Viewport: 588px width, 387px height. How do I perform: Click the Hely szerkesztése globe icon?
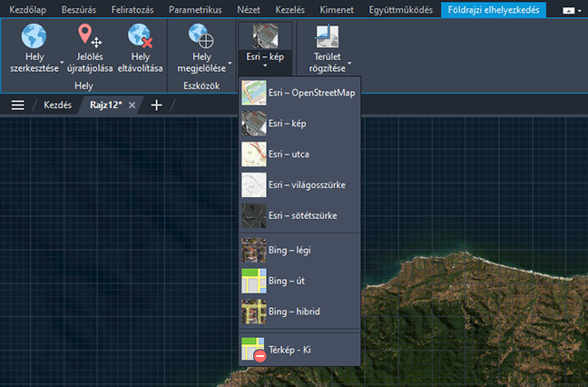pos(34,36)
